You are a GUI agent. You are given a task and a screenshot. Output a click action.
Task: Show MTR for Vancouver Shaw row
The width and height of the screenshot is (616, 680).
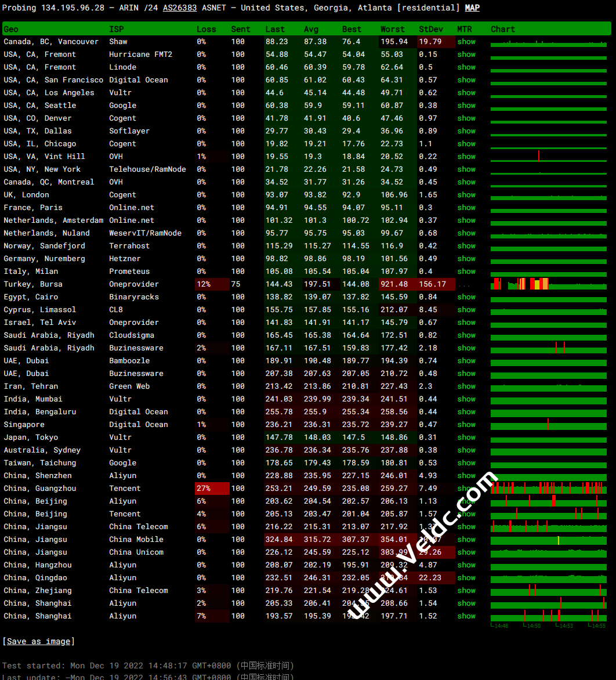[x=466, y=42]
